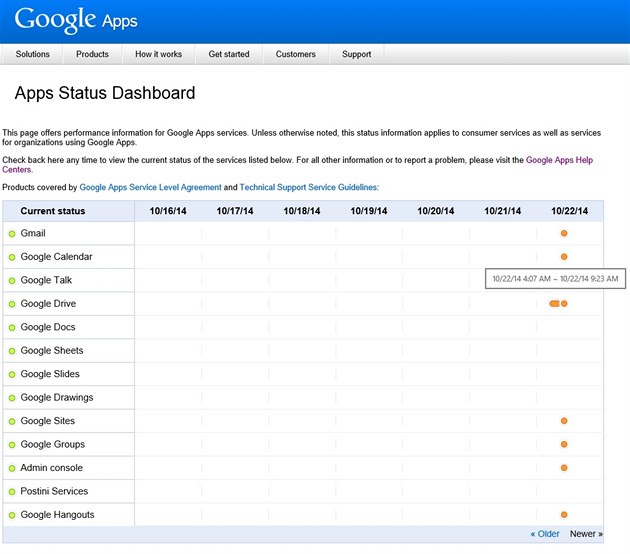
Task: Click Google Calendar's green status indicator
Action: pyautogui.click(x=12, y=257)
